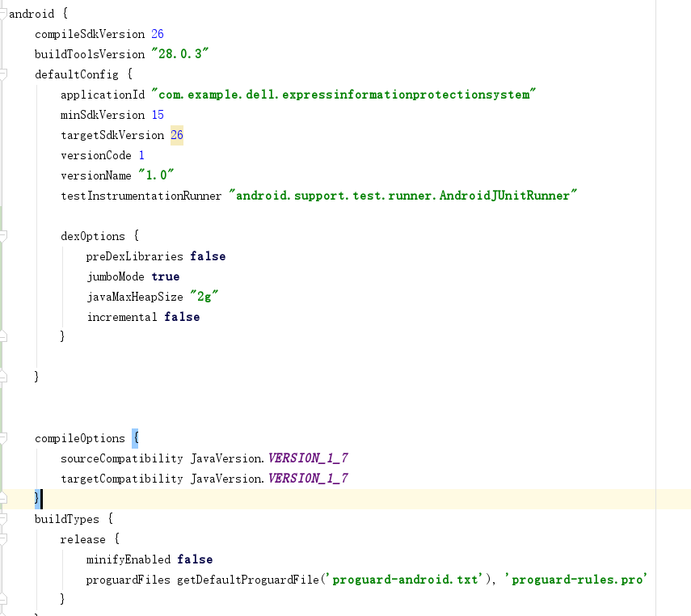Select the highlighted targetSdkVersion value 26
This screenshot has height=616, width=691.
coord(177,135)
